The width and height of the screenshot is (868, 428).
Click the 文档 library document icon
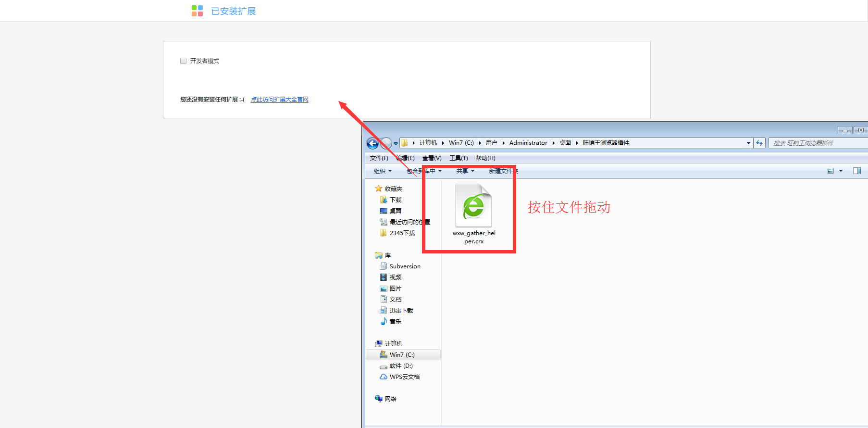pos(384,299)
